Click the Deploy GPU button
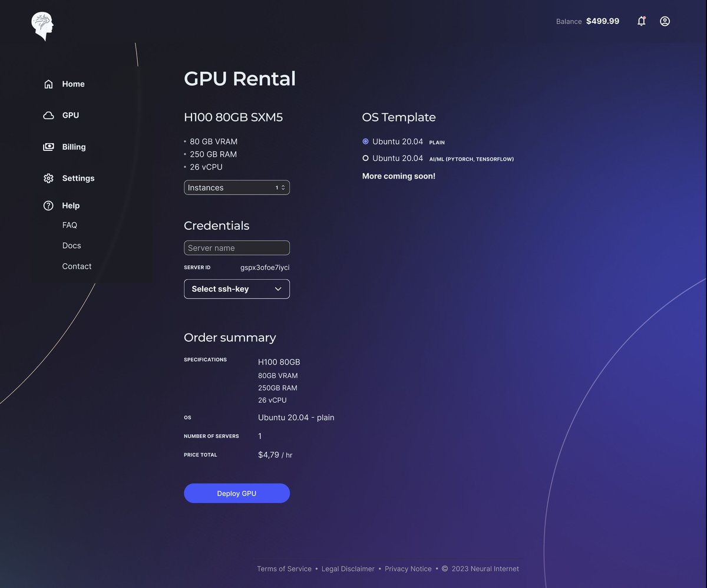Screen dimensions: 707x588 [237, 493]
